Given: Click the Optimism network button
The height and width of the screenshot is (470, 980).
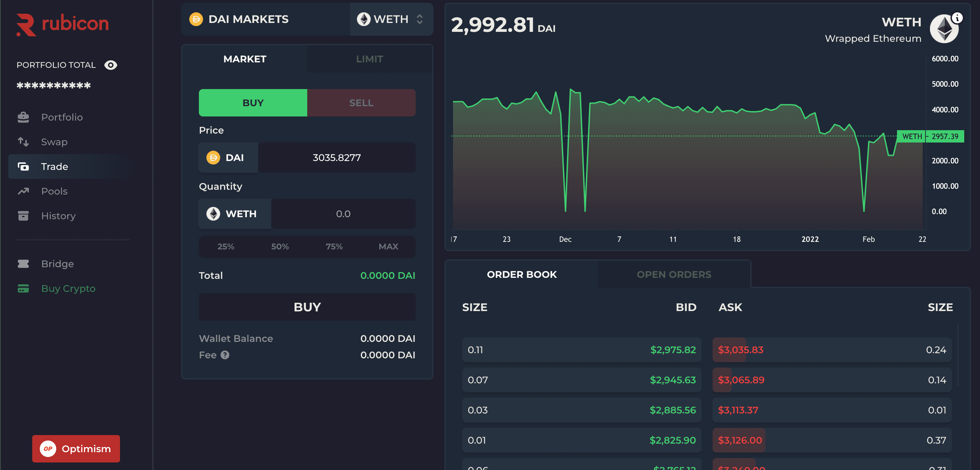Looking at the screenshot, I should 76,449.
